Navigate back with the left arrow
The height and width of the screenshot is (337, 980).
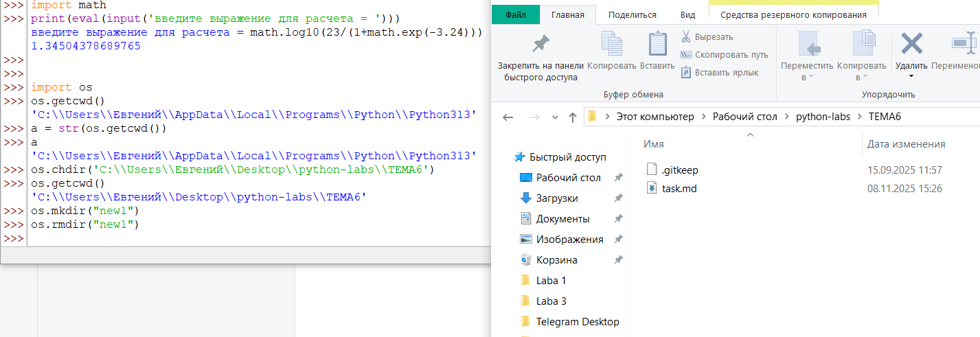[508, 117]
